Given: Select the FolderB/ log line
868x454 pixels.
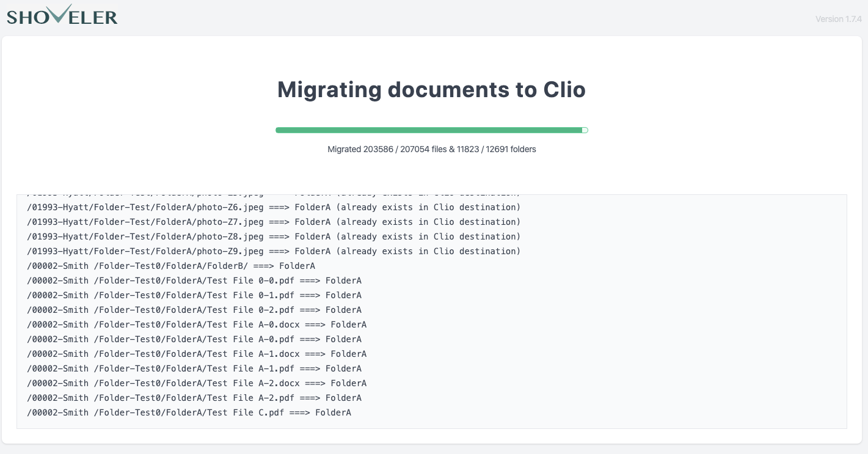Looking at the screenshot, I should [x=171, y=266].
